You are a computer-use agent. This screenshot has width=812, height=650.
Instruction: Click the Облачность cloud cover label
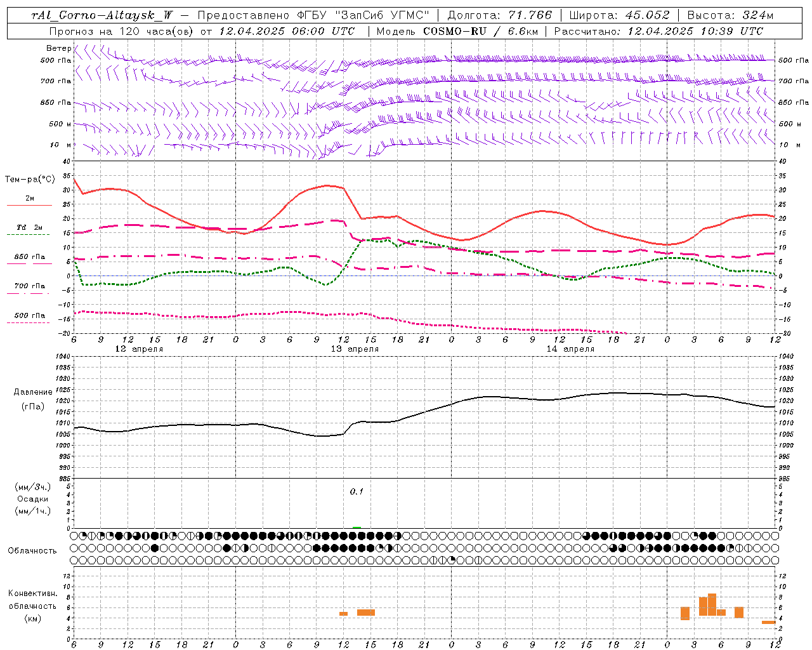32,550
